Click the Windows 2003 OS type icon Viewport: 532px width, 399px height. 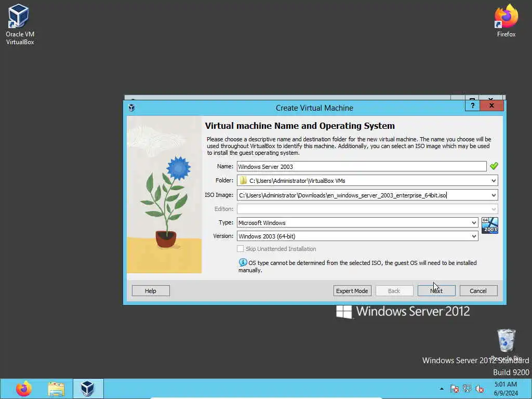(489, 225)
